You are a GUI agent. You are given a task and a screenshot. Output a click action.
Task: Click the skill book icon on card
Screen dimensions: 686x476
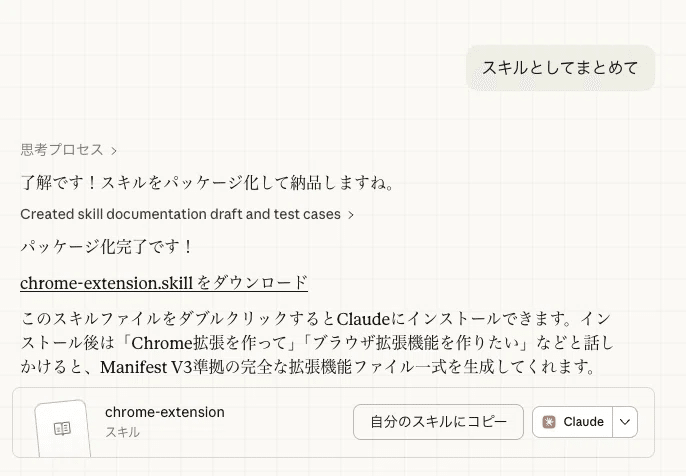tap(62, 428)
